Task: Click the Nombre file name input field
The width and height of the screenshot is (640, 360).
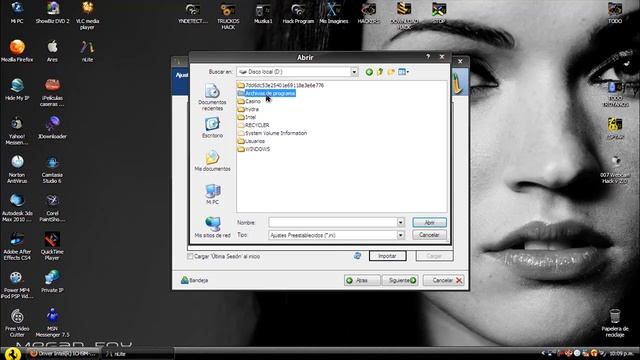Action: [333, 222]
